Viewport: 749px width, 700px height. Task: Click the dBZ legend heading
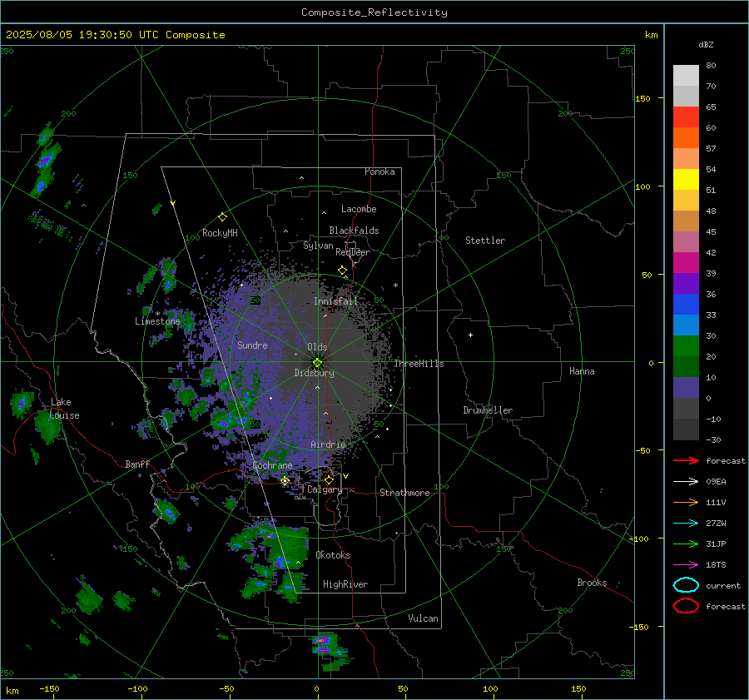(x=706, y=44)
